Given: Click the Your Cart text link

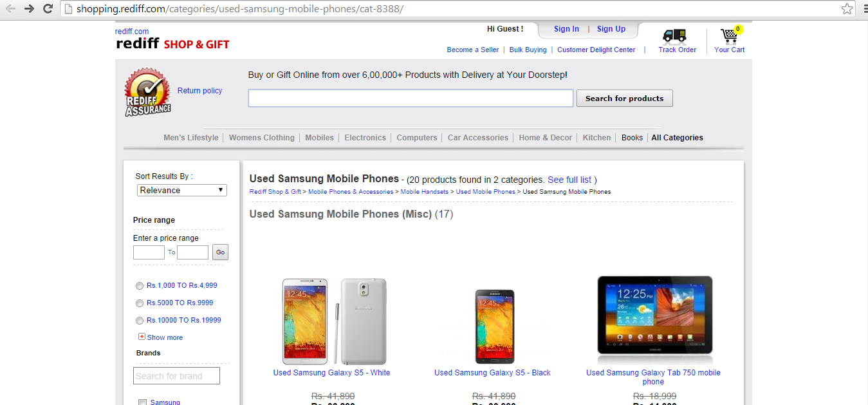Looking at the screenshot, I should point(729,50).
